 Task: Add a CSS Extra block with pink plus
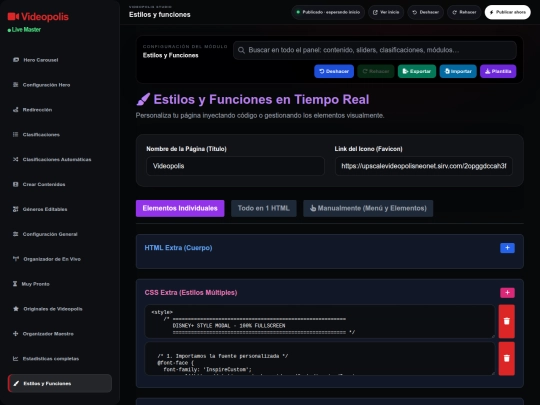(x=507, y=293)
